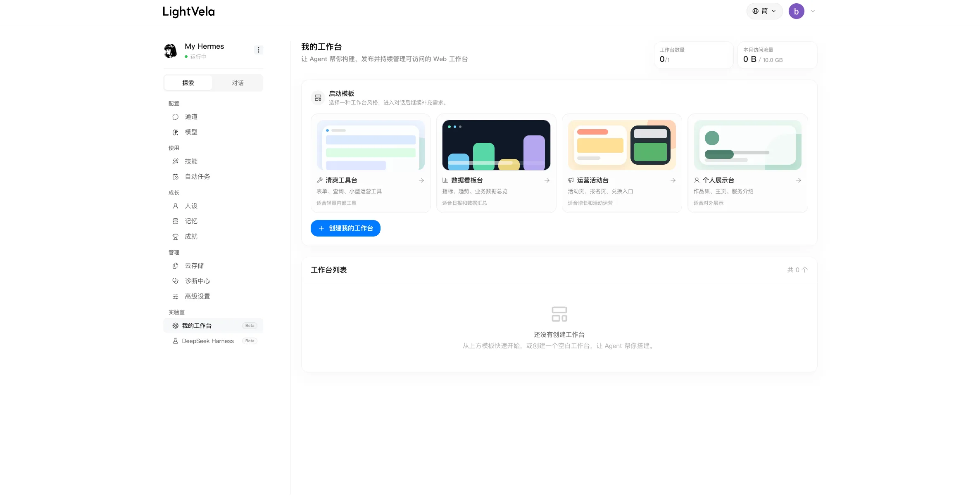The height and width of the screenshot is (504, 980).
Task: Open the 自动任务 scheduled tasks icon
Action: [175, 177]
